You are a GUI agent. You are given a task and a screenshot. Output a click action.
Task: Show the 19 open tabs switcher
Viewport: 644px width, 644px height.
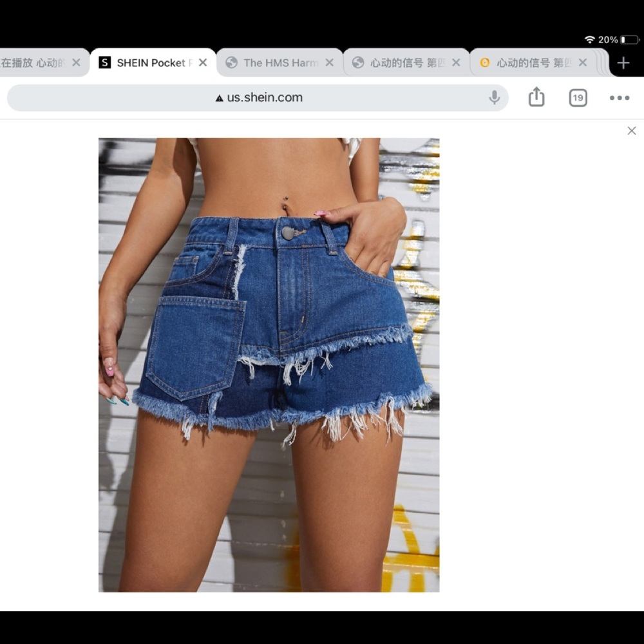[578, 98]
